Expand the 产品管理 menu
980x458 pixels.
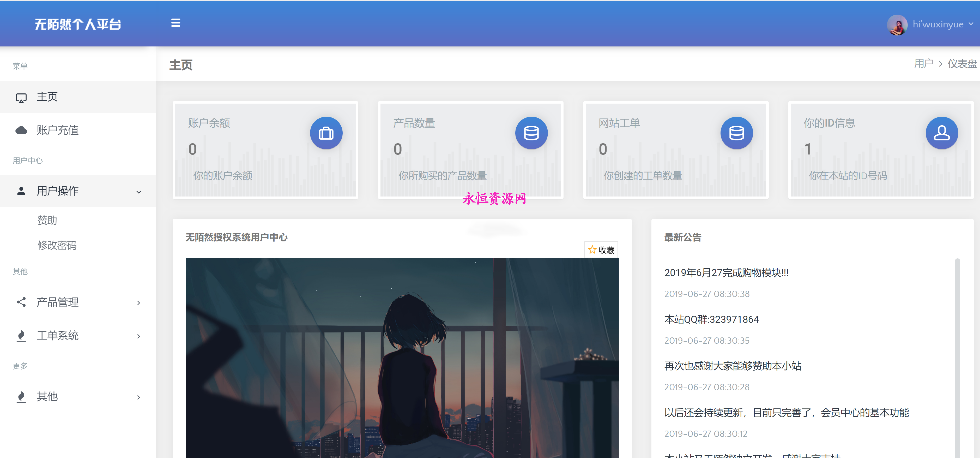point(78,302)
